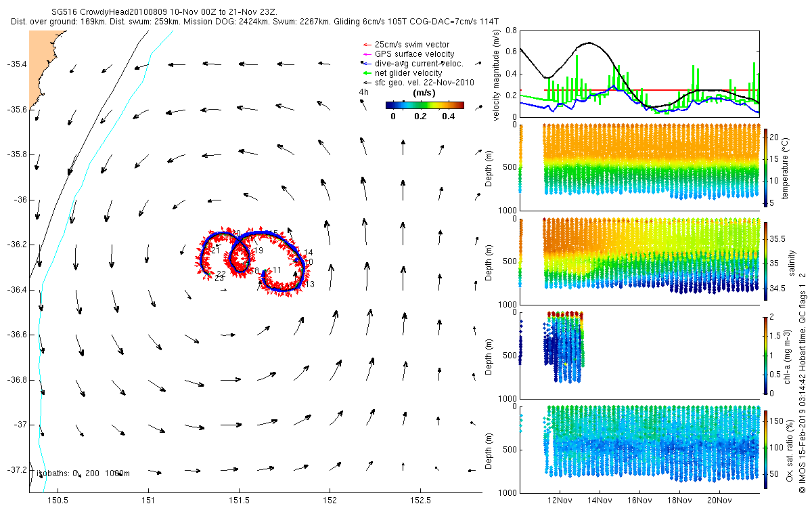The height and width of the screenshot is (508, 812).
Task: Click the oxygen saturation depth-section panel
Action: [639, 448]
